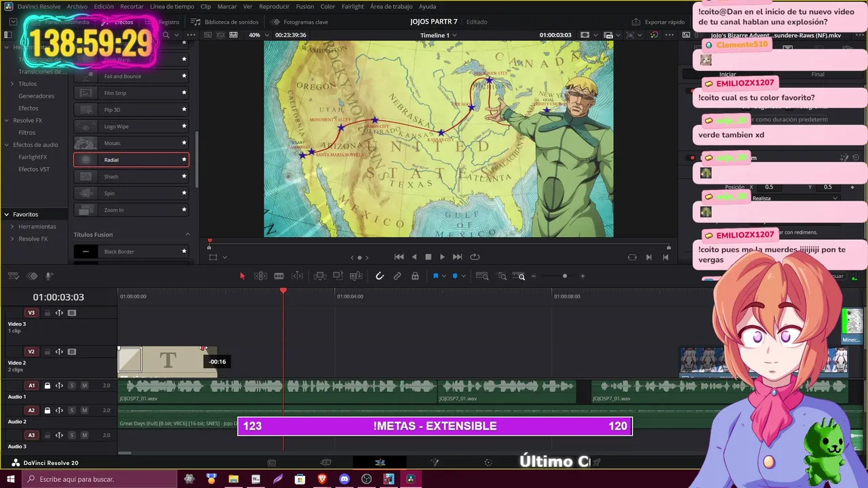Open the Flag color dropdown arrow
868x488 pixels.
(443, 277)
